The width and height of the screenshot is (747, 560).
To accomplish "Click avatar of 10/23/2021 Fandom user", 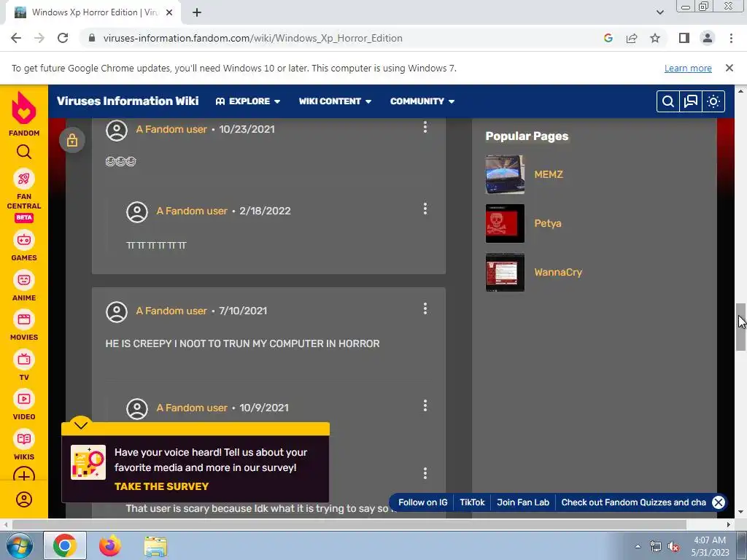I will (117, 130).
